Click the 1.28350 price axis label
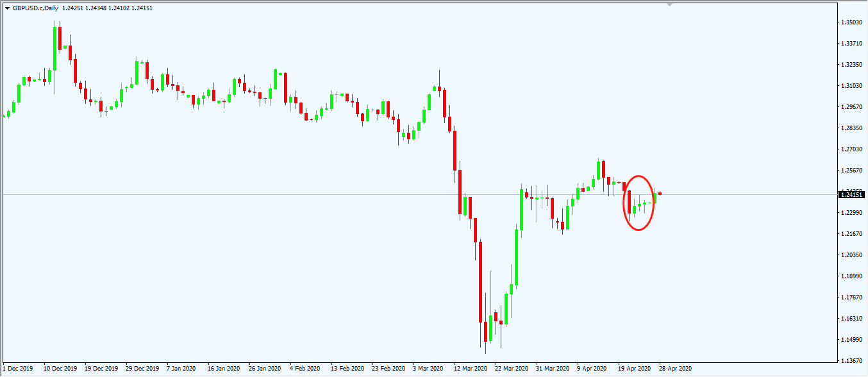The width and height of the screenshot is (868, 377). click(x=852, y=128)
